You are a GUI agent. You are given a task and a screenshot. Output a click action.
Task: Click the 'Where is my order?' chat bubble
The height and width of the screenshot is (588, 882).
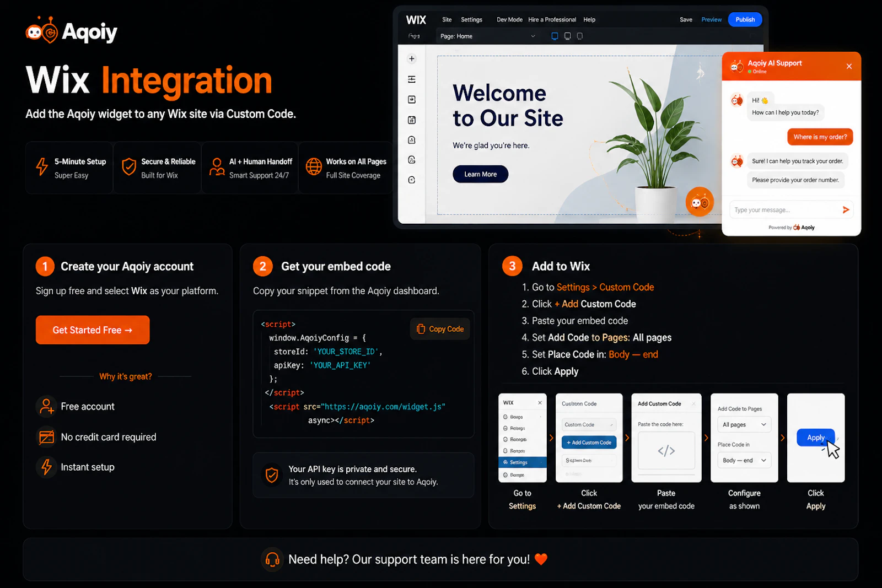coord(820,137)
